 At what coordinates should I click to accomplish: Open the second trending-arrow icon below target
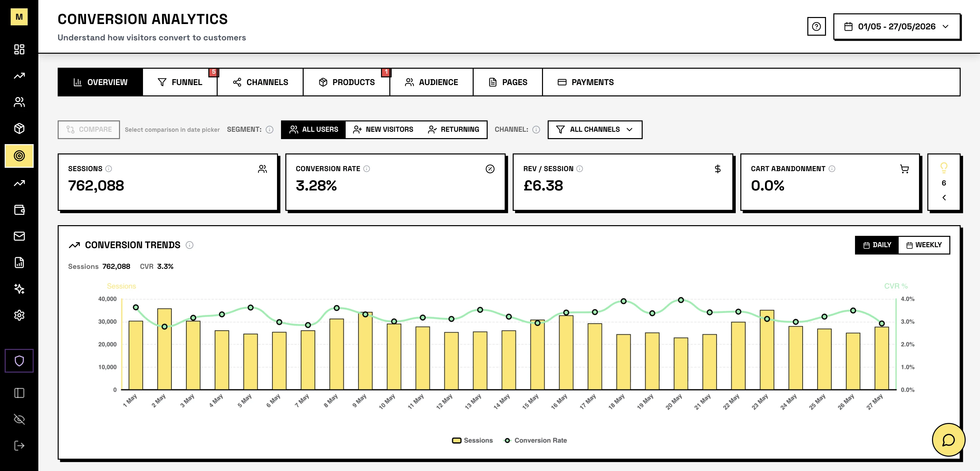(19, 183)
